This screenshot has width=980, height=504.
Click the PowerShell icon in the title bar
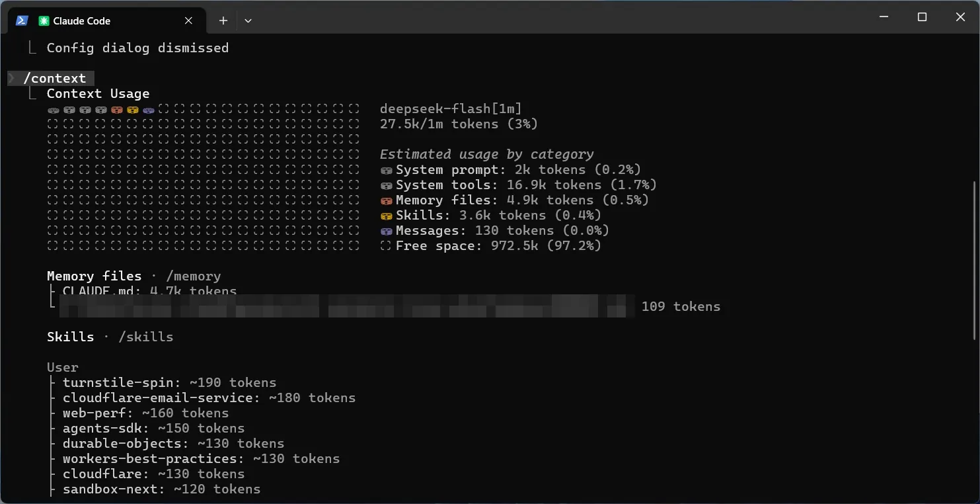point(21,21)
